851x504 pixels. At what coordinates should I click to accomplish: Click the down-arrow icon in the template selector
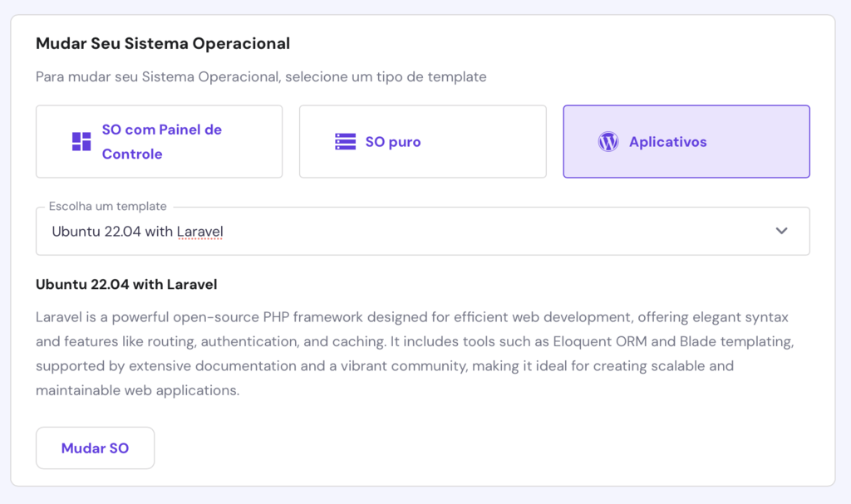[x=782, y=231]
